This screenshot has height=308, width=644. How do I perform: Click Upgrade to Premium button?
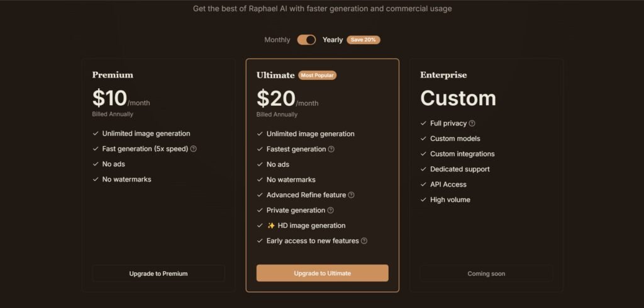(x=158, y=273)
